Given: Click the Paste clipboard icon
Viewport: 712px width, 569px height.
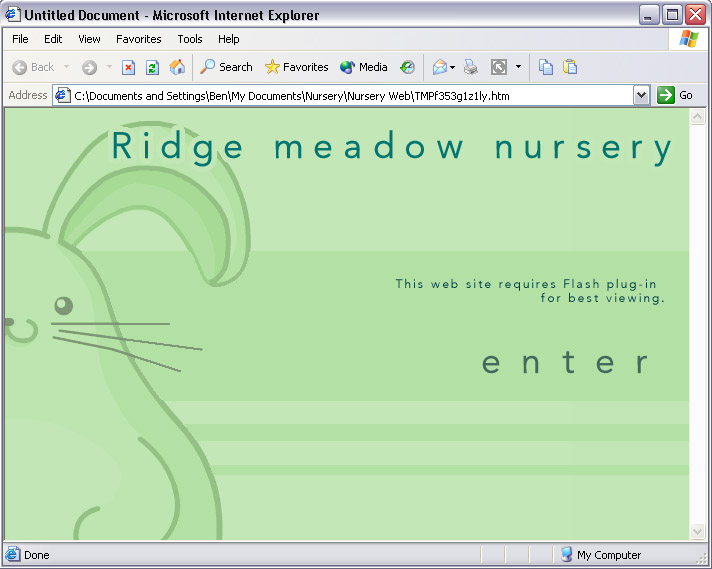Looking at the screenshot, I should (570, 67).
